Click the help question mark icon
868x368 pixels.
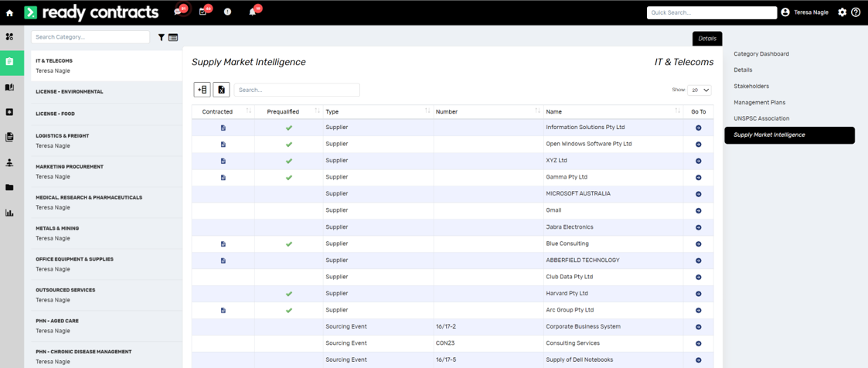click(x=856, y=12)
